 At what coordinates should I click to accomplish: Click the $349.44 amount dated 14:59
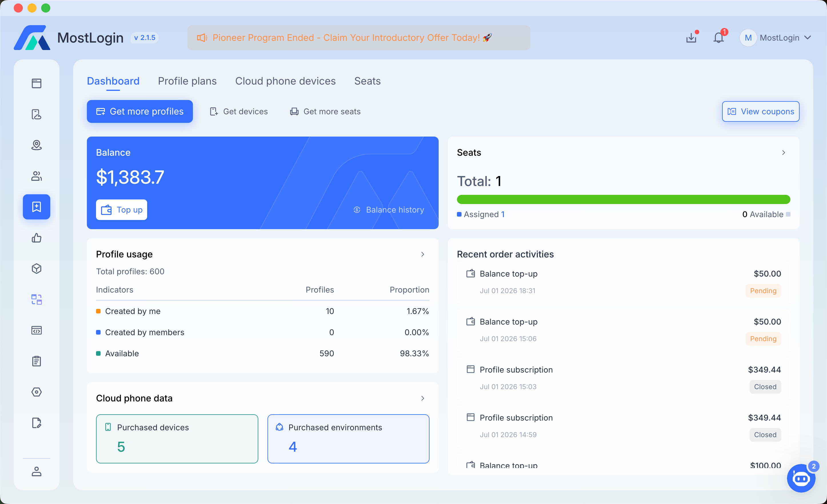tap(764, 417)
